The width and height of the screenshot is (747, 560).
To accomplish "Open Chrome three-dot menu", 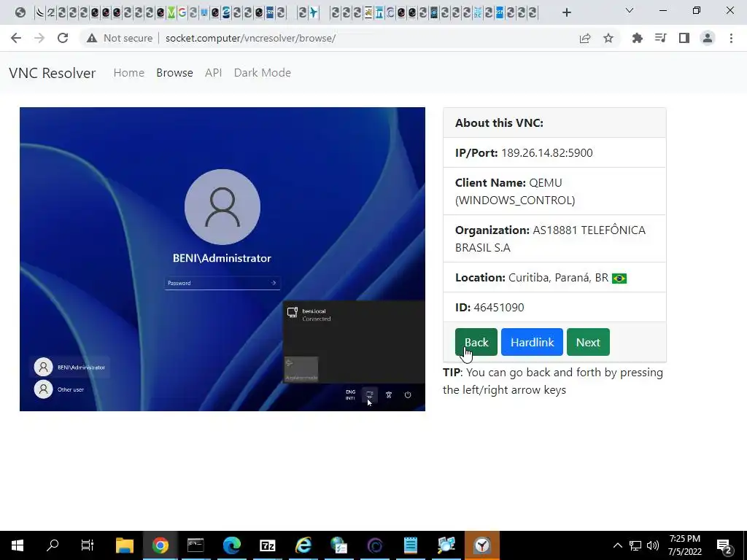I will [x=731, y=38].
